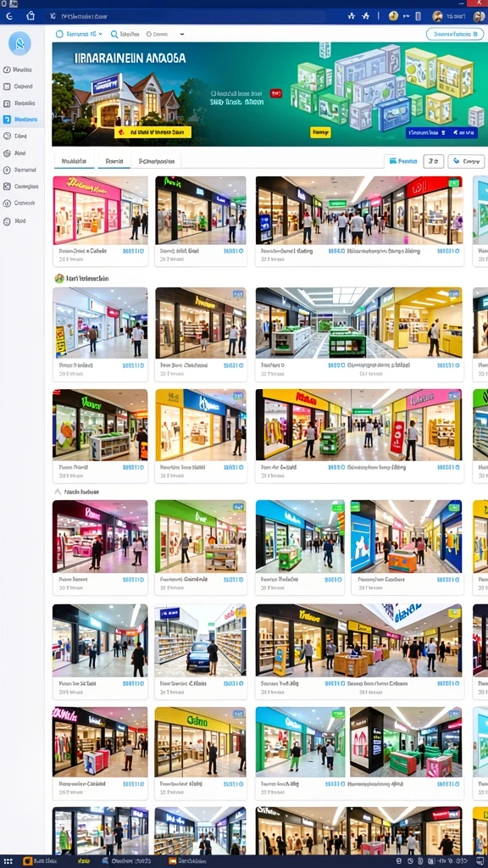The height and width of the screenshot is (868, 488).
Task: Click the back arrow in title bar
Action: (x=8, y=17)
